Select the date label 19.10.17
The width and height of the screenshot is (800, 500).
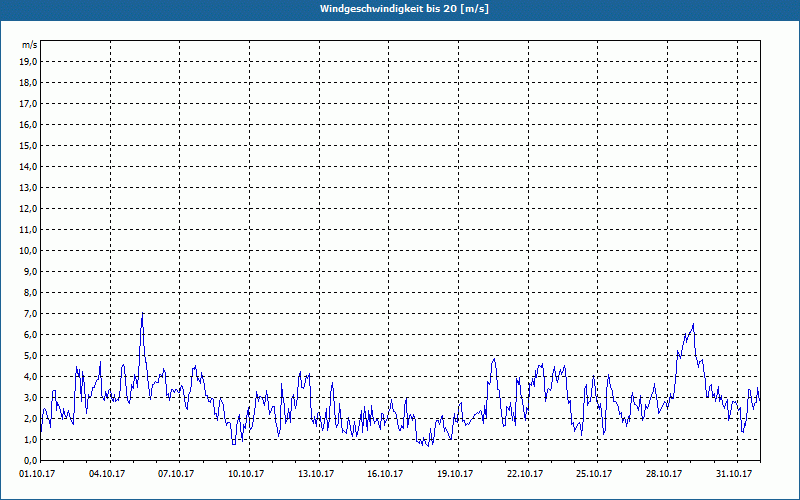pyautogui.click(x=455, y=474)
